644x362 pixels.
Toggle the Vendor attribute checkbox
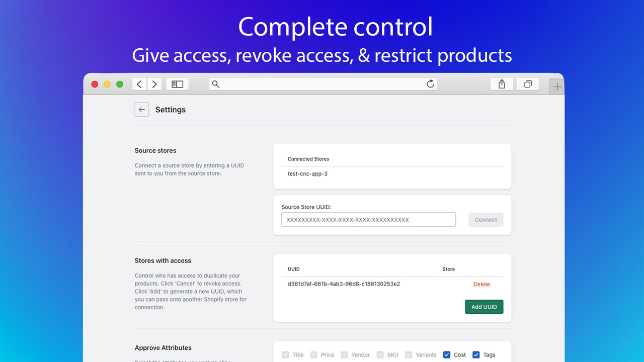[344, 354]
